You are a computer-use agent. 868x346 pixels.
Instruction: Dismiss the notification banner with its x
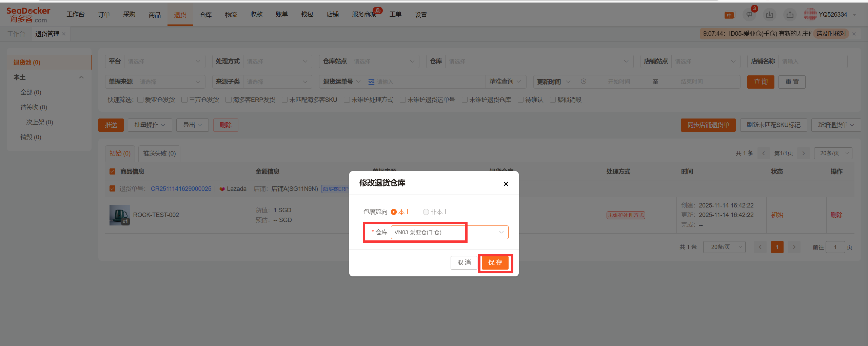[x=854, y=34]
